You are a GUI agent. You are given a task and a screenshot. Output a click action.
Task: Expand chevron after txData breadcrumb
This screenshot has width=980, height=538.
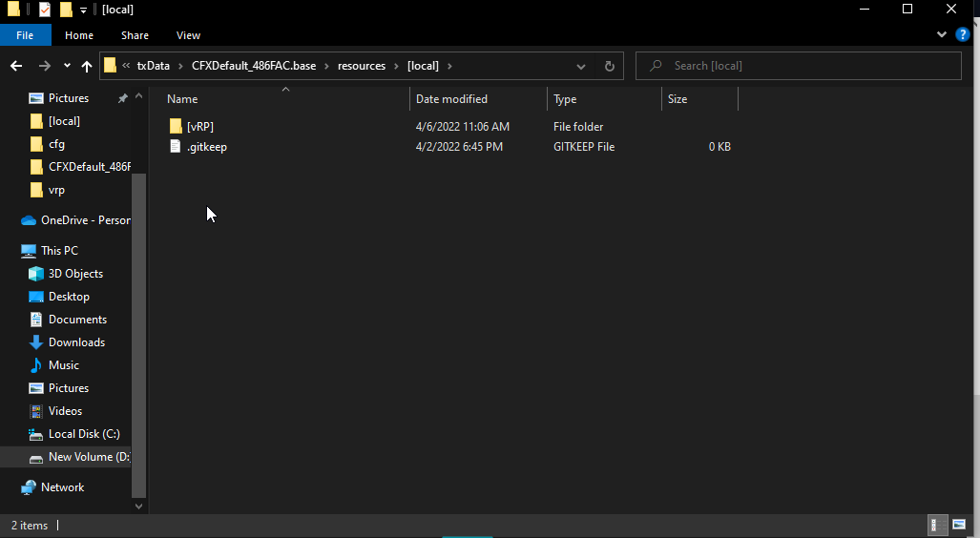pyautogui.click(x=180, y=66)
